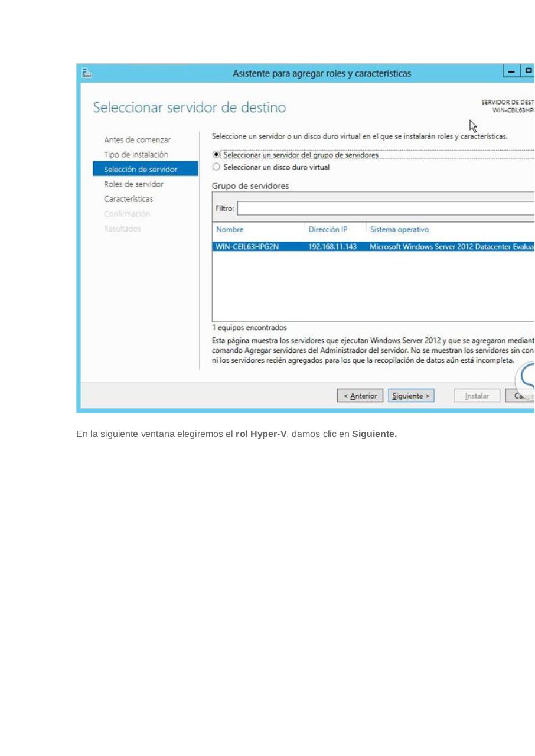This screenshot has height=756, width=535.
Task: Click the 'Siguiente >' button
Action: (411, 395)
